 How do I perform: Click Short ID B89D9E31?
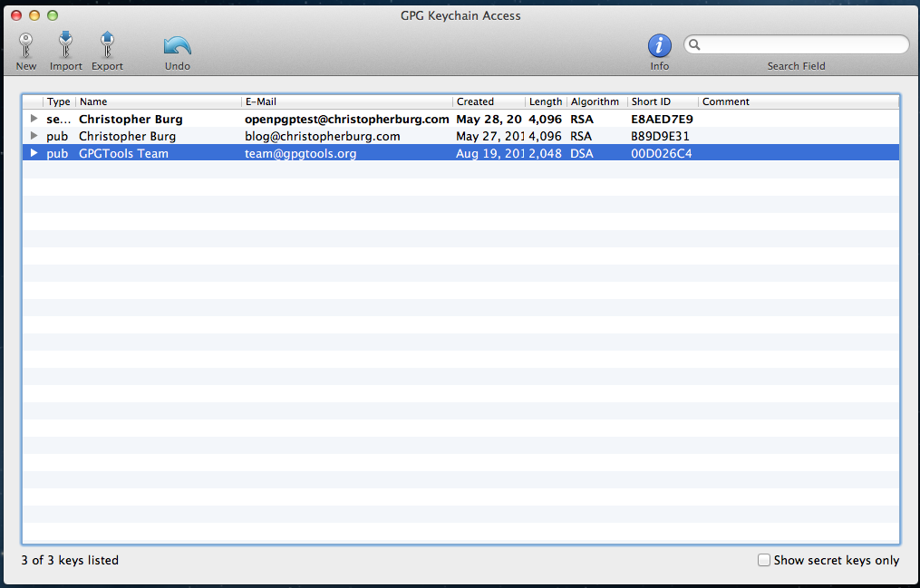tap(660, 136)
